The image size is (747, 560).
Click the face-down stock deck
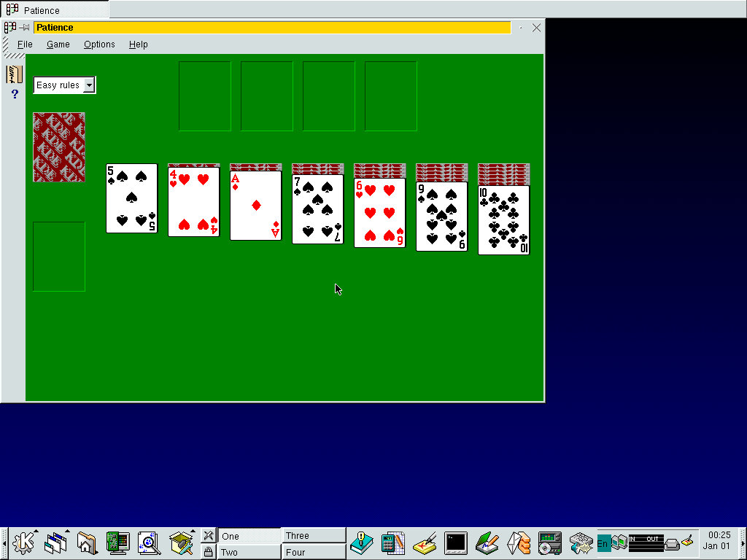[59, 147]
